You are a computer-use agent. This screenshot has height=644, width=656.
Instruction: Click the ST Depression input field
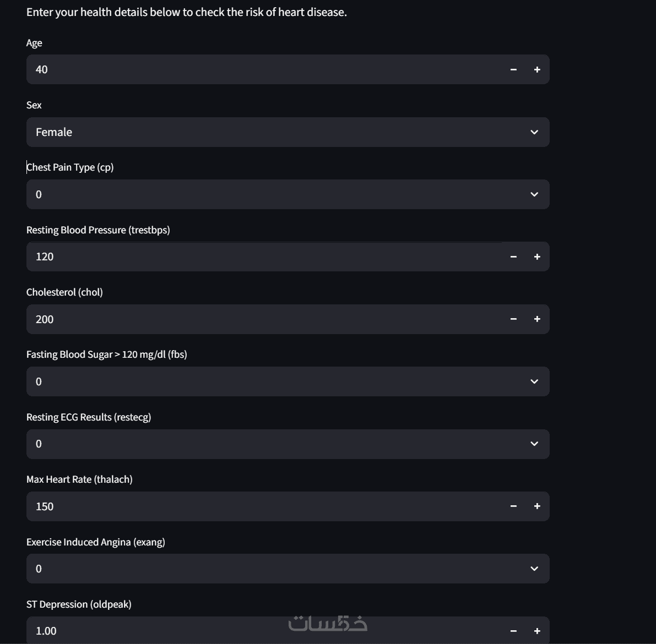point(165,631)
